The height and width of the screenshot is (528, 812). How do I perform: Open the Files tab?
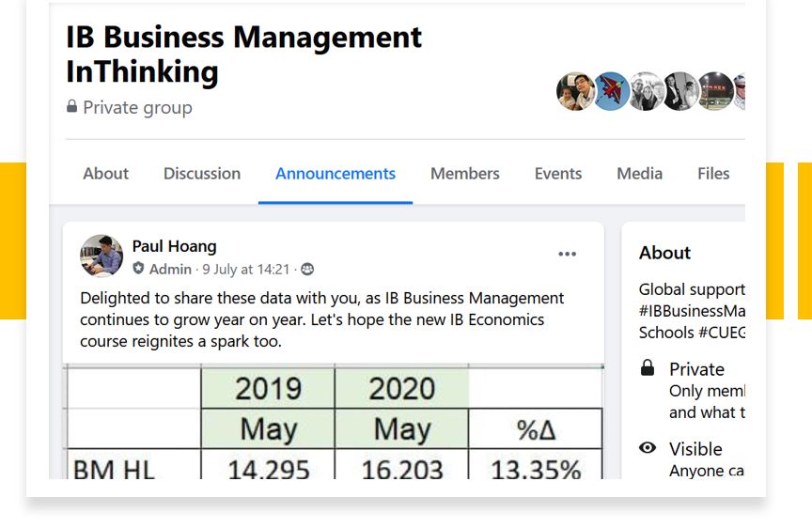713,174
